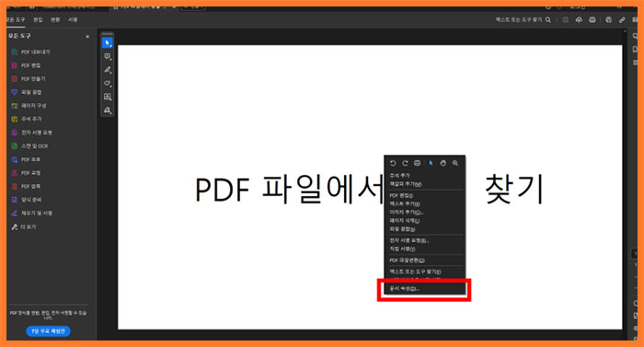Viewport: 644px width, 347px height.
Task: Choose 텍스트 추가 in the context menu
Action: point(405,204)
